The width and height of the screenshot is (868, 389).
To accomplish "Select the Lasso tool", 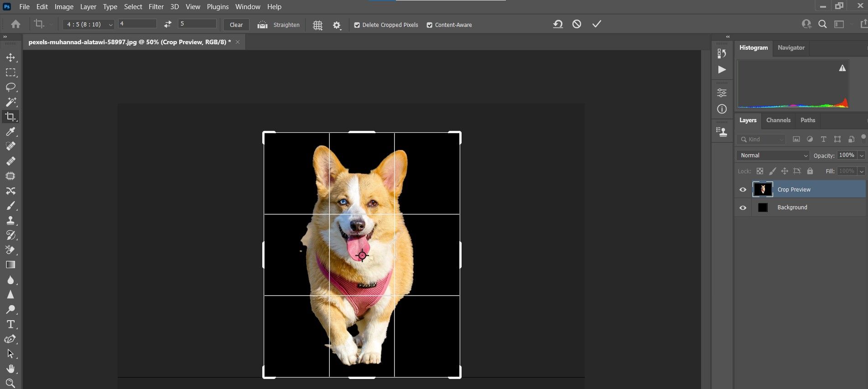I will [10, 87].
